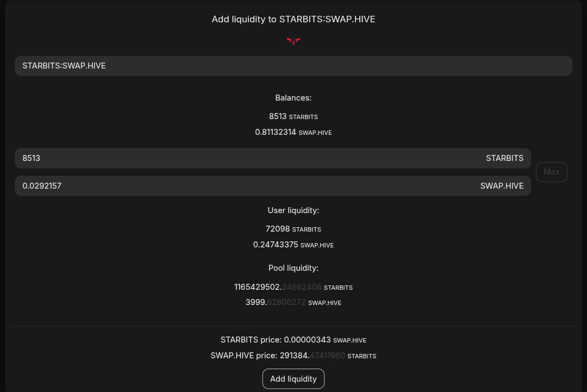Click the Pool liquidity heading
Image resolution: width=587 pixels, height=392 pixels.
point(293,268)
